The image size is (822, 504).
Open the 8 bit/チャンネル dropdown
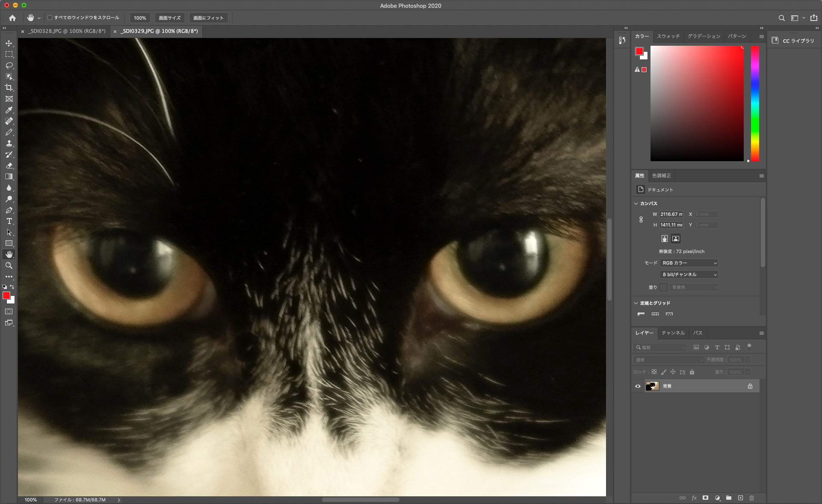coord(689,274)
